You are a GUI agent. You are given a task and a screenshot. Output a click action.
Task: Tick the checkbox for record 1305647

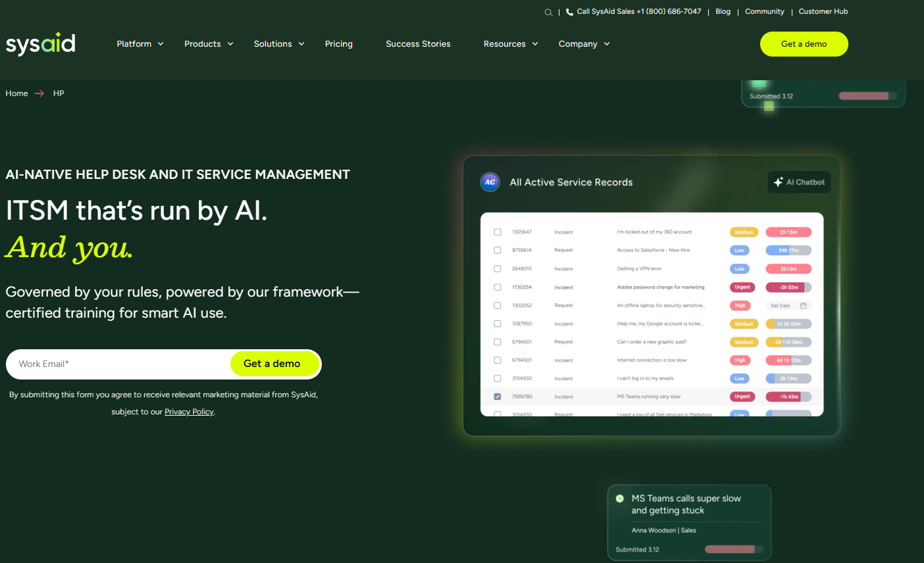[498, 232]
